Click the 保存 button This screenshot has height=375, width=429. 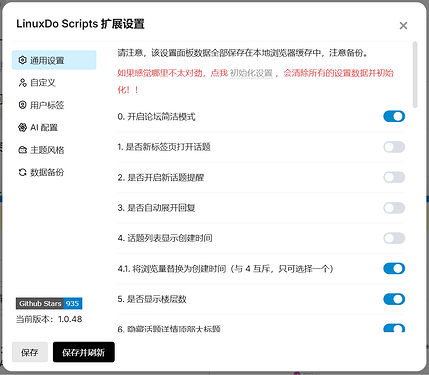tap(30, 352)
